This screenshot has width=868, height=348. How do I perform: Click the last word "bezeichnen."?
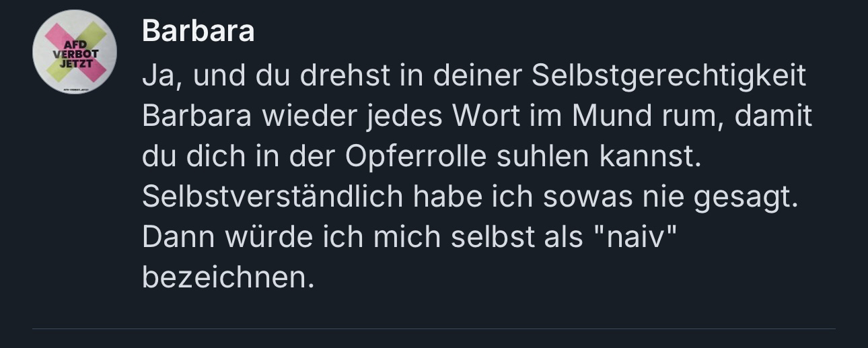[228, 278]
